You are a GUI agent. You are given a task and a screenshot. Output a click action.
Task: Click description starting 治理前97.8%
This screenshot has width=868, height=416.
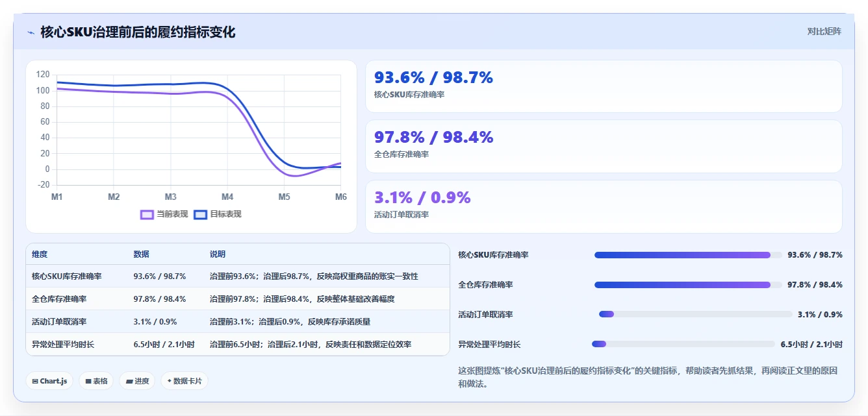coord(302,299)
